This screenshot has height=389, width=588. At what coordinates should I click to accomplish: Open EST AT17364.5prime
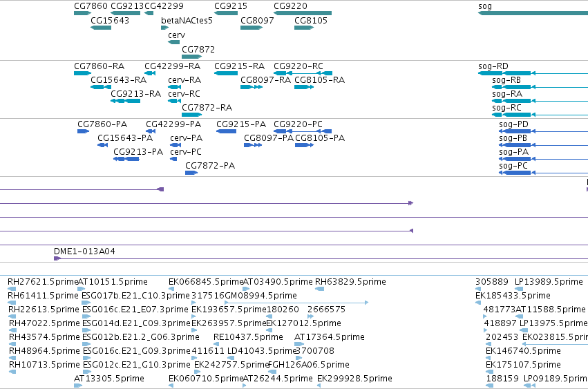(x=330, y=337)
